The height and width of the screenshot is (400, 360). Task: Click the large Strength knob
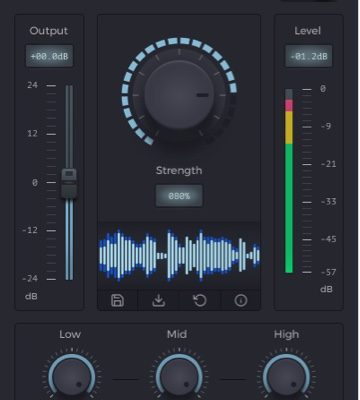(179, 95)
